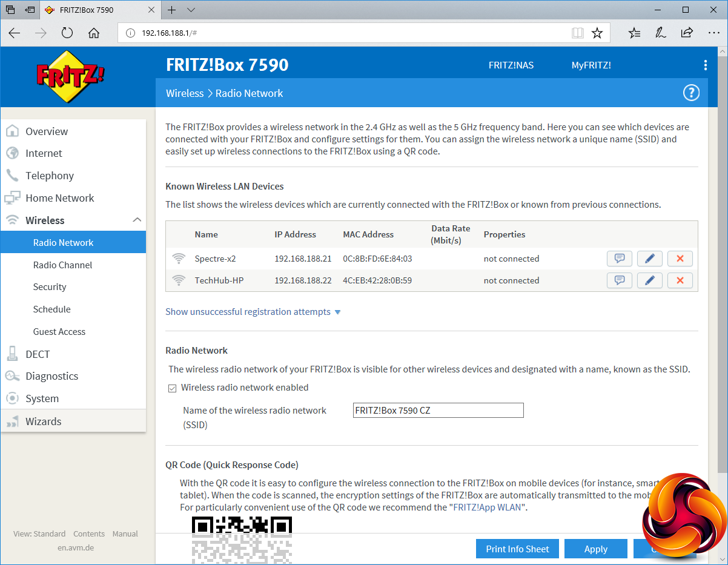The image size is (728, 565).
Task: Open the Contents footer link
Action: [x=89, y=534]
